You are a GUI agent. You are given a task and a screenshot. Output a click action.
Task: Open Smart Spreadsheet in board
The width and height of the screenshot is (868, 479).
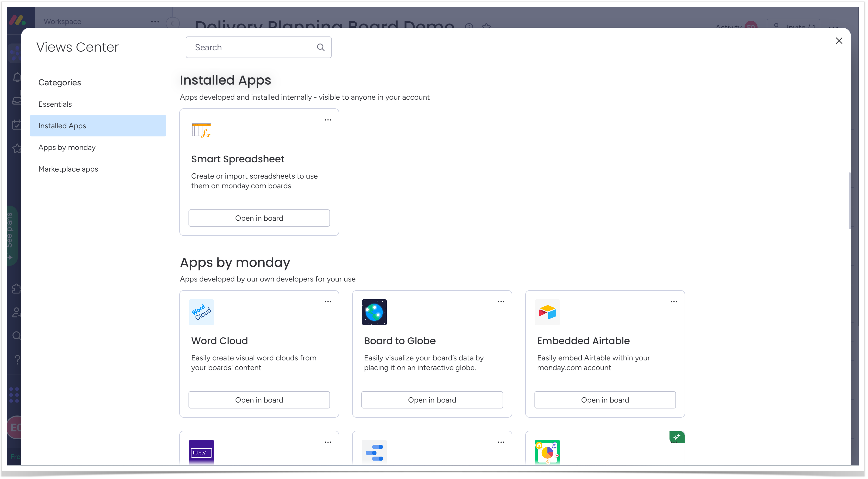click(259, 218)
